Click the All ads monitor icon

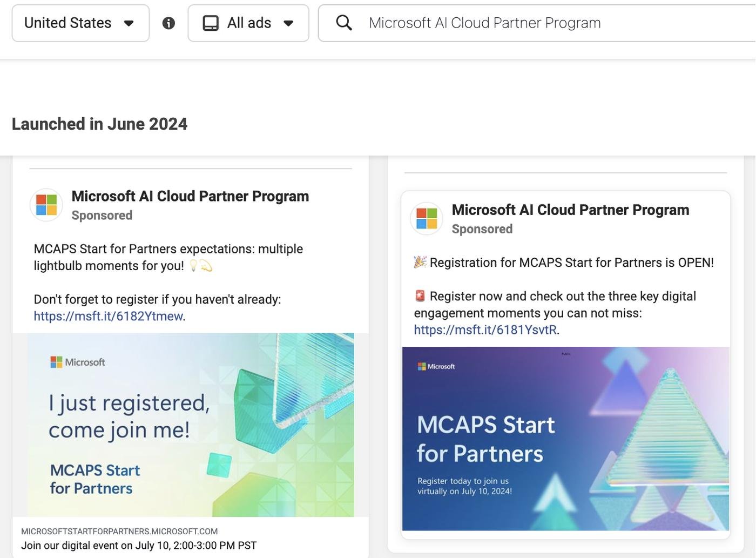click(211, 23)
